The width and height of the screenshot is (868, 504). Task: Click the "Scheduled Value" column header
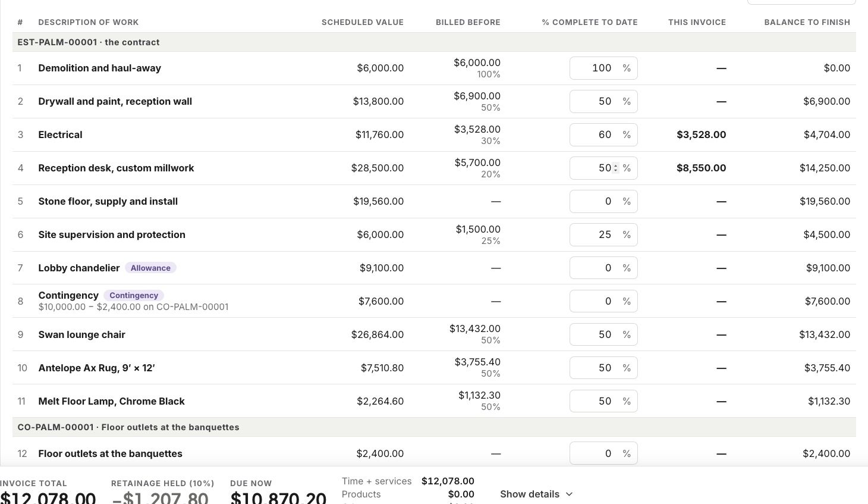[363, 22]
